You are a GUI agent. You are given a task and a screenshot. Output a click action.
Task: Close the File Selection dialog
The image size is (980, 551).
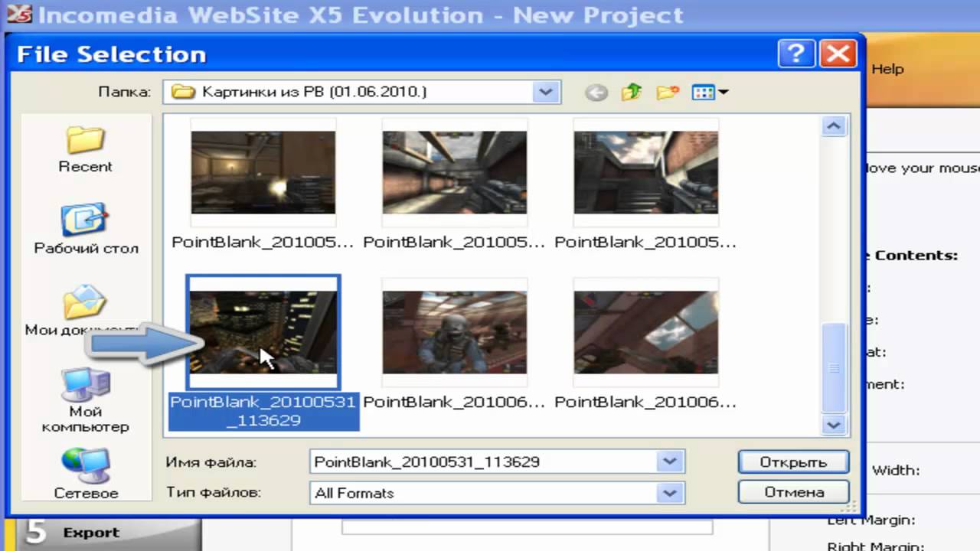[838, 54]
